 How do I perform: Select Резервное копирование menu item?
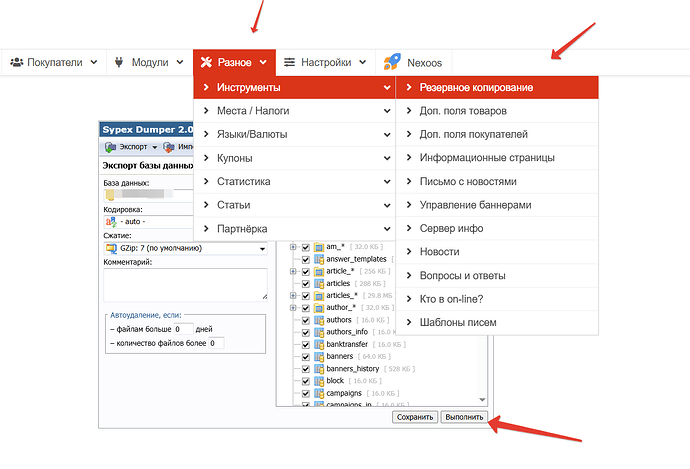click(x=497, y=88)
